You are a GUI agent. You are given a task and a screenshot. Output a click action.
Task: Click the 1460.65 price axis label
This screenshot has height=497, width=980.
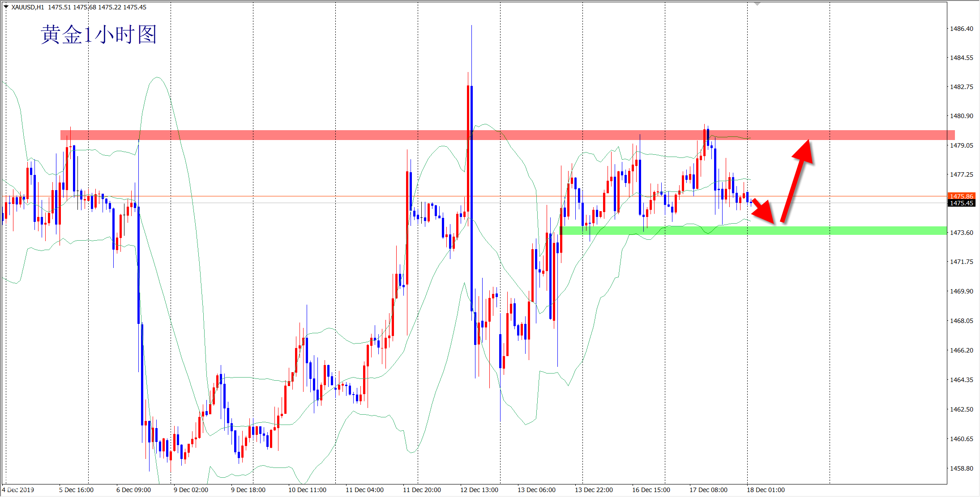[962, 439]
